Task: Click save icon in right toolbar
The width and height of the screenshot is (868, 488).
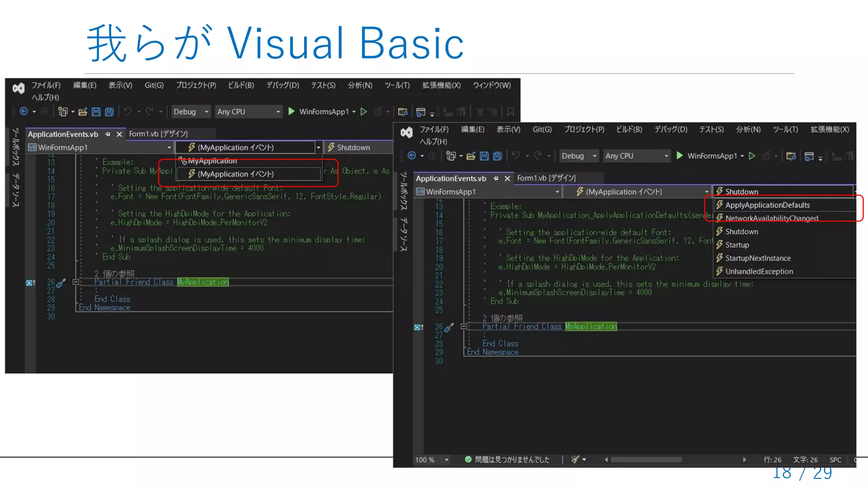Action: pyautogui.click(x=484, y=156)
